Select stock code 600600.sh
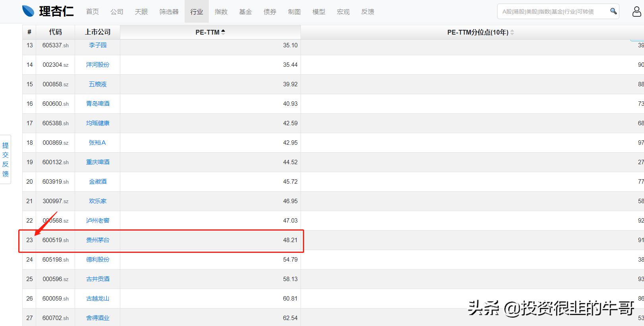 56,104
